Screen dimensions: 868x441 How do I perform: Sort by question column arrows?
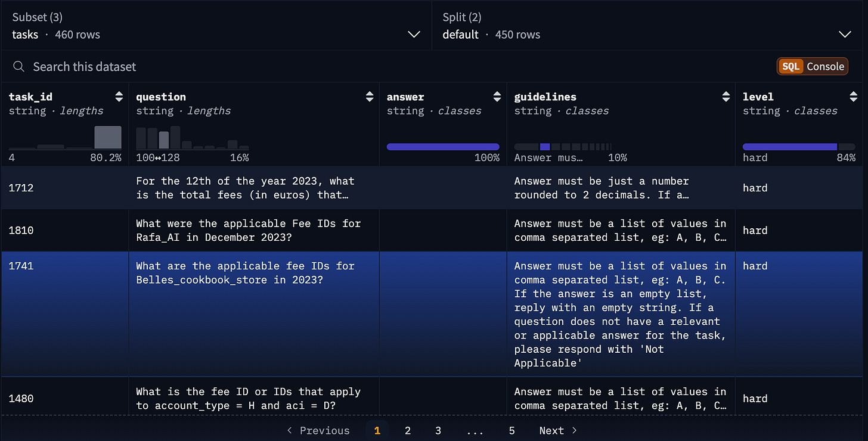369,97
